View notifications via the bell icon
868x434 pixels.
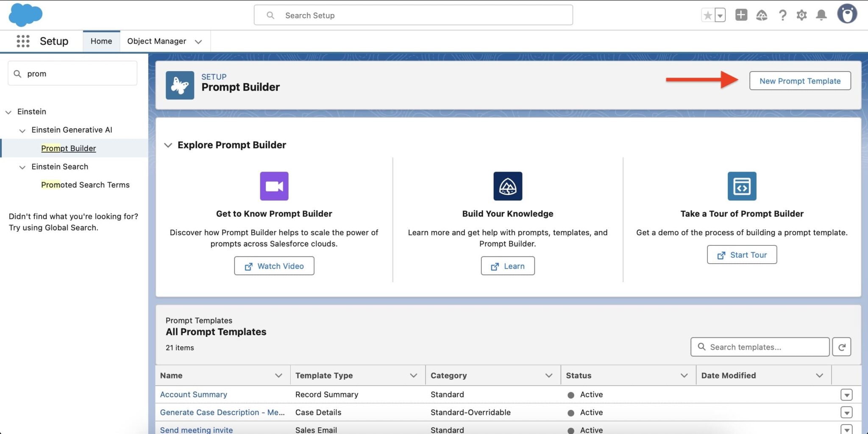pyautogui.click(x=821, y=15)
